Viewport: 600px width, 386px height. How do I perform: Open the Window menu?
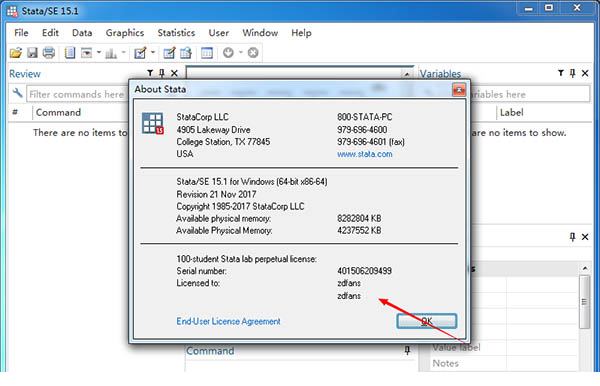click(x=260, y=33)
